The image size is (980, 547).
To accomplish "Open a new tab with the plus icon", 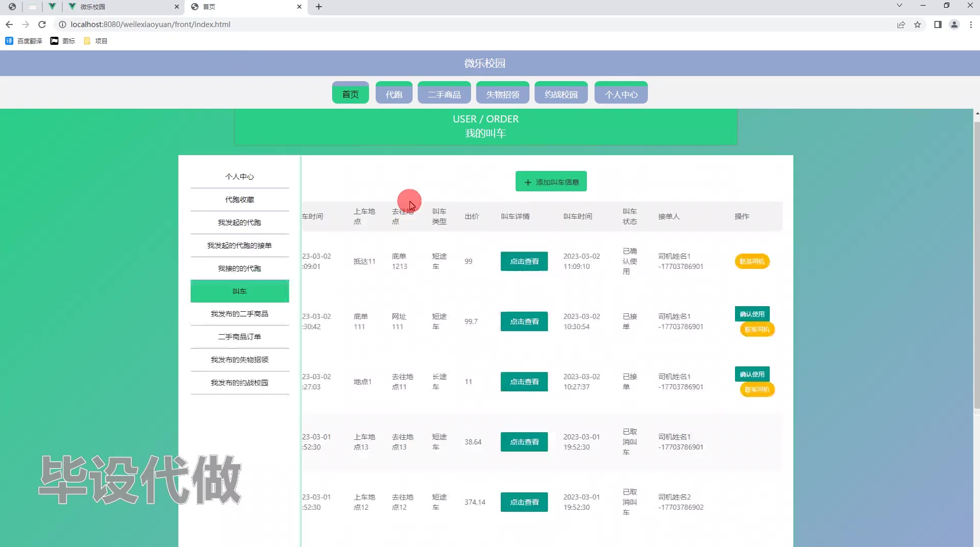I will 318,7.
